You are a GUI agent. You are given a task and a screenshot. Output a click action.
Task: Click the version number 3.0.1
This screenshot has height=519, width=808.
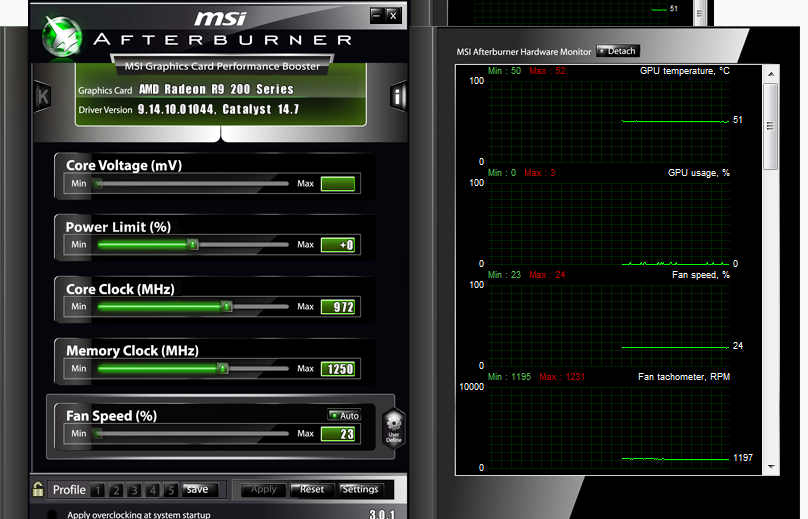click(x=382, y=514)
